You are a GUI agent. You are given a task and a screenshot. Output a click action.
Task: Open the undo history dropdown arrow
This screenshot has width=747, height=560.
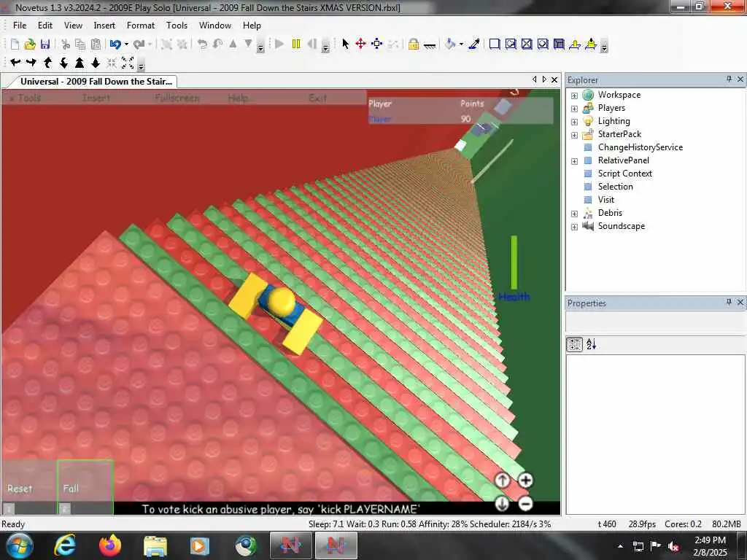tap(126, 44)
